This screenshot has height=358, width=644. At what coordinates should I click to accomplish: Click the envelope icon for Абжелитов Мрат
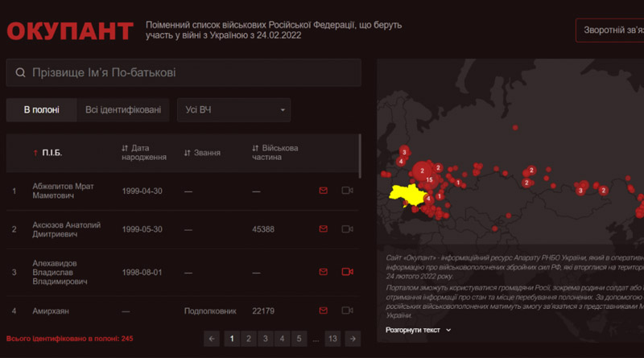324,191
